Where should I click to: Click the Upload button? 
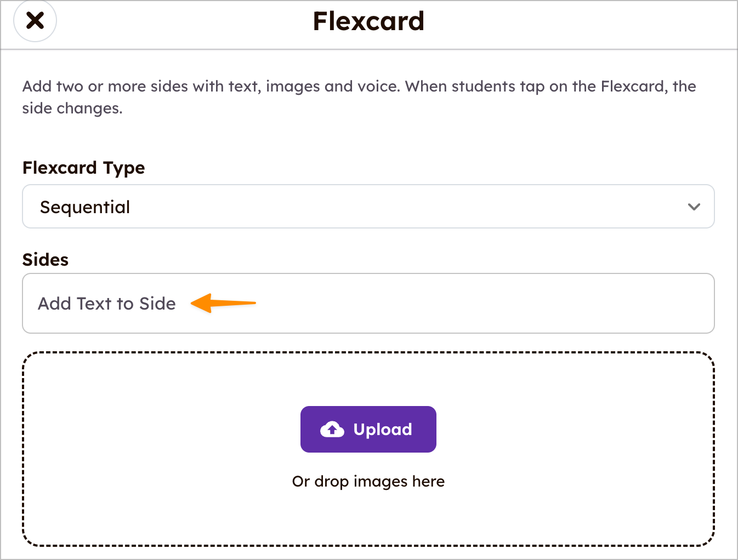(368, 429)
